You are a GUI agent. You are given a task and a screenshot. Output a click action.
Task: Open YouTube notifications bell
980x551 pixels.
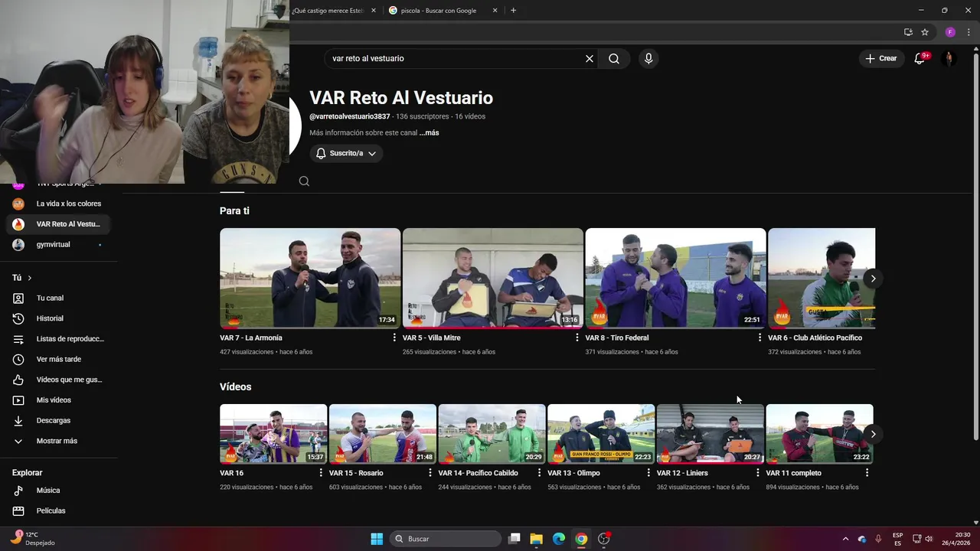pyautogui.click(x=920, y=58)
